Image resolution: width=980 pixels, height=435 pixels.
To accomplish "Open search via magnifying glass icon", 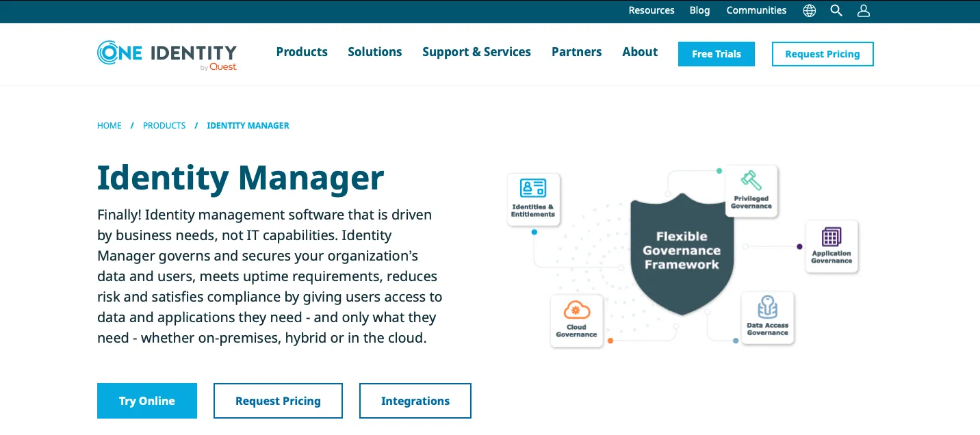I will (836, 11).
